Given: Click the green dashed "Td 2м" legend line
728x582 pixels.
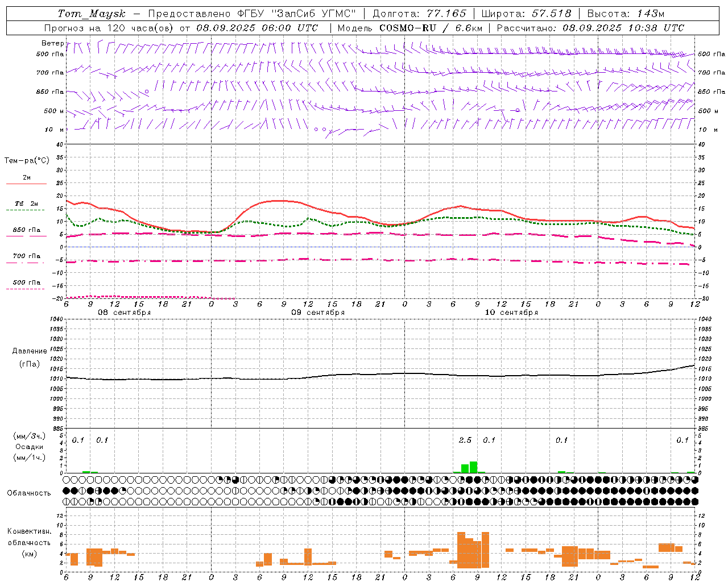Looking at the screenshot, I should tap(26, 210).
